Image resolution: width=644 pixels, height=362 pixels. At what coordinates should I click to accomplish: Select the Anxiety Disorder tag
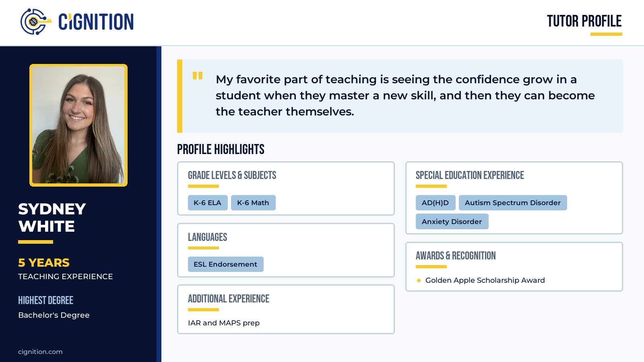point(452,222)
